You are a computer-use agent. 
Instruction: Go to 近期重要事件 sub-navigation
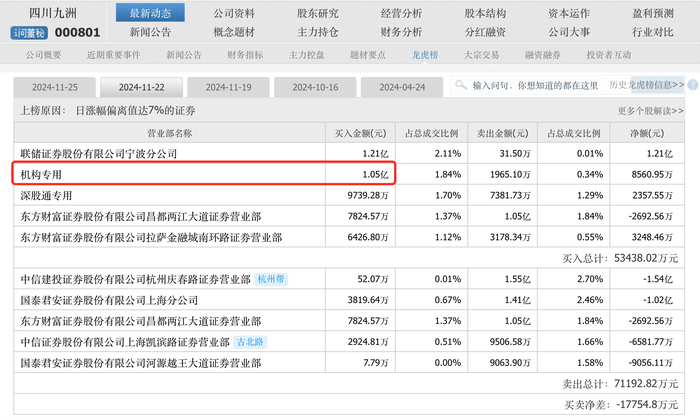(x=113, y=55)
